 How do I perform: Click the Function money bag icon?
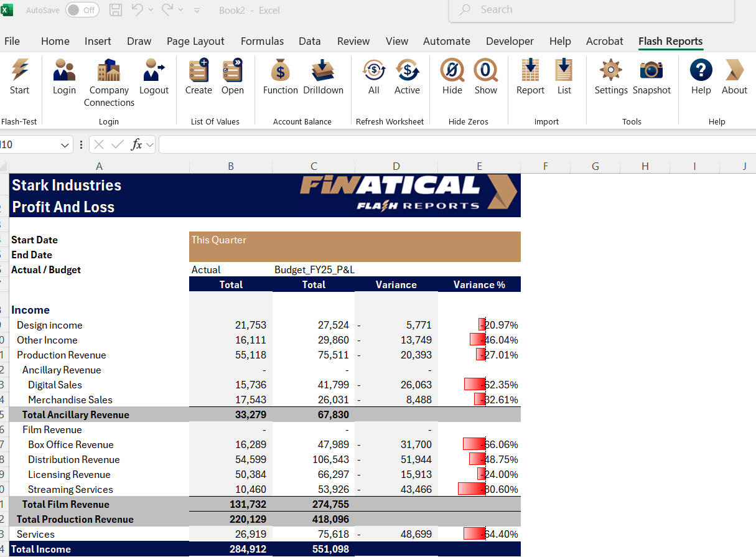[x=281, y=70]
